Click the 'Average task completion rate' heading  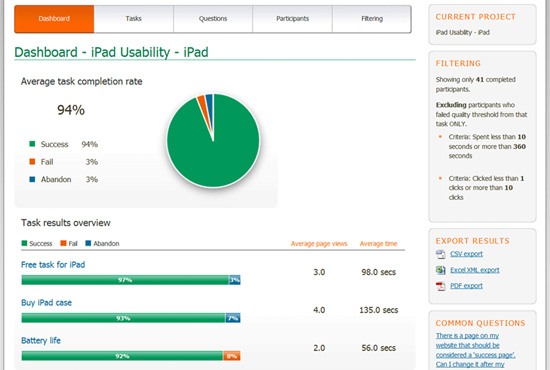pos(81,81)
